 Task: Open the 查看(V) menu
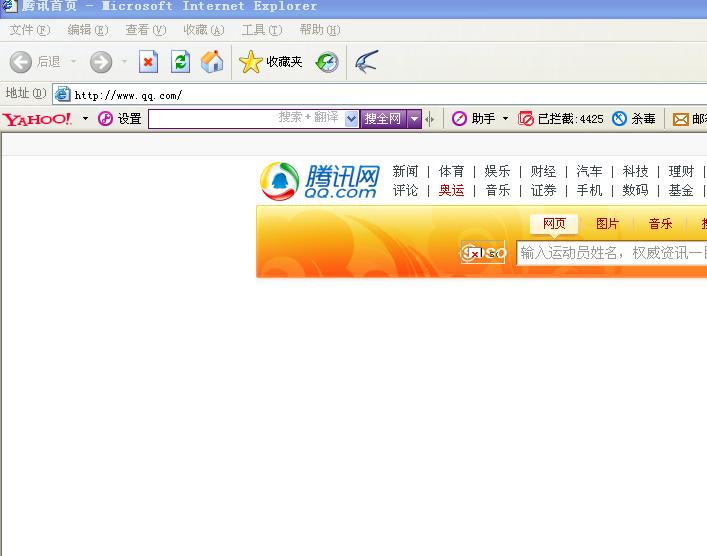(146, 30)
